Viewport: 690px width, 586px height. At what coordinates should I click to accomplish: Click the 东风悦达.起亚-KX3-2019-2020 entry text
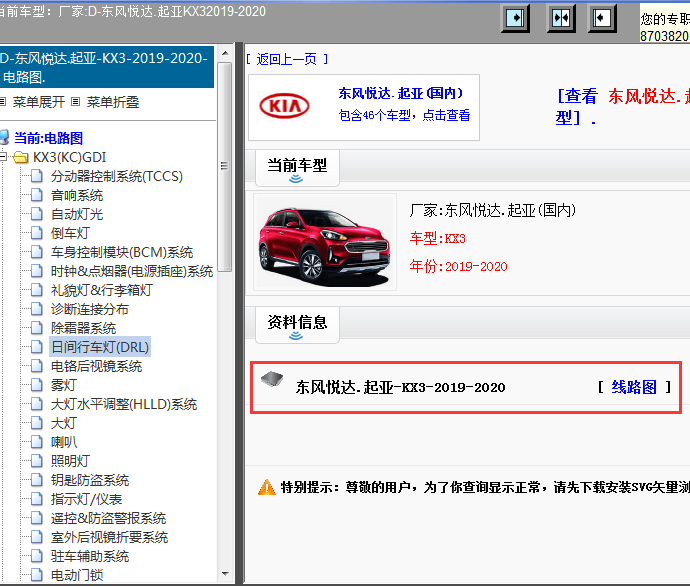[400, 388]
